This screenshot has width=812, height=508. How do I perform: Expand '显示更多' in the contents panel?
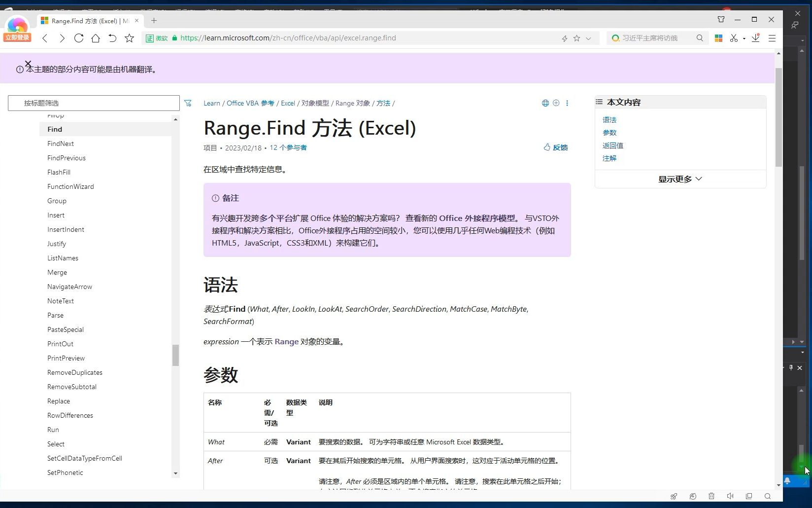pyautogui.click(x=680, y=179)
